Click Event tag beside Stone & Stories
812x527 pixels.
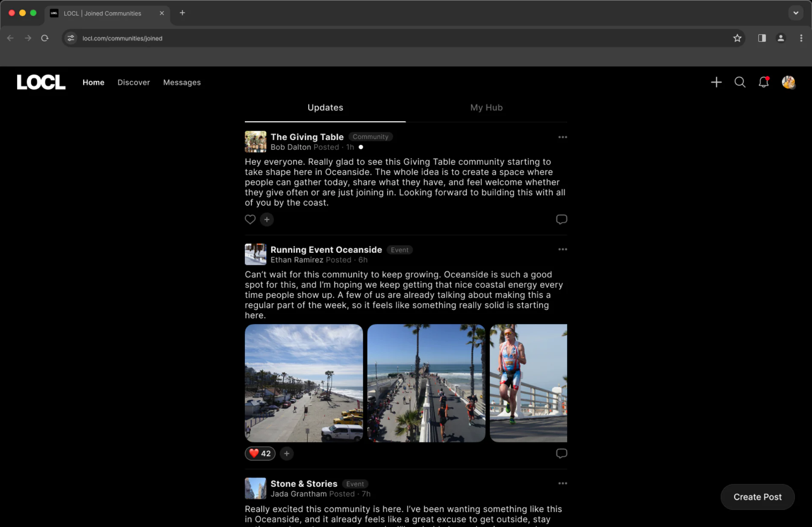pyautogui.click(x=355, y=484)
